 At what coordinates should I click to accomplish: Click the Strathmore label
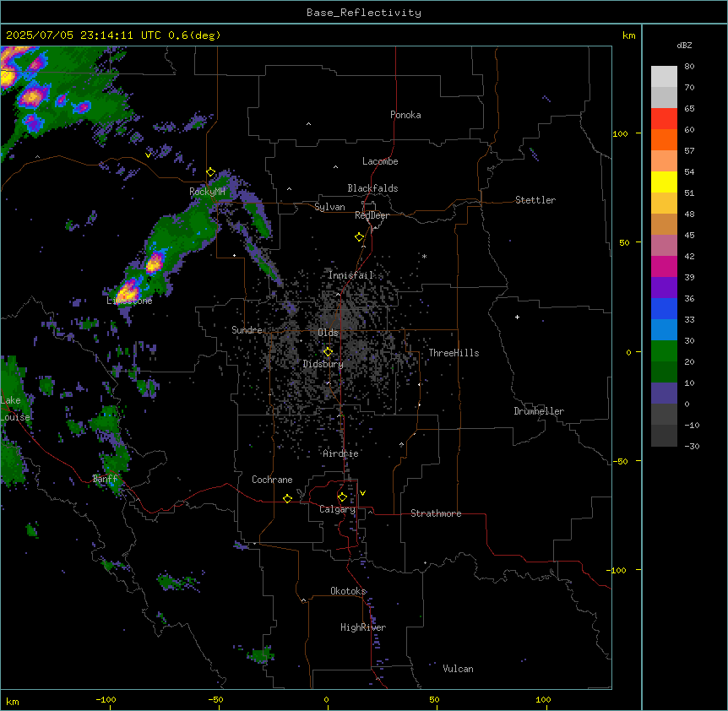pos(436,513)
